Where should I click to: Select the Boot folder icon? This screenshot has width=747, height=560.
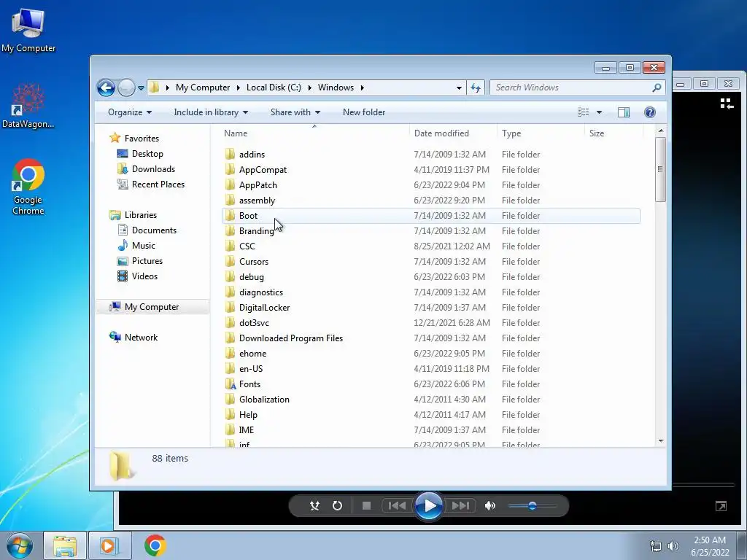coord(230,215)
